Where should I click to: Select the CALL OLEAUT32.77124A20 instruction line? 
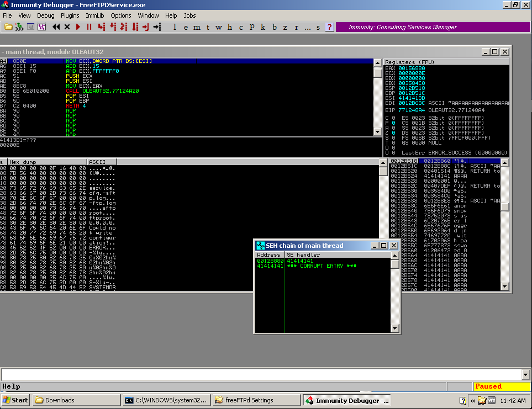coord(187,91)
